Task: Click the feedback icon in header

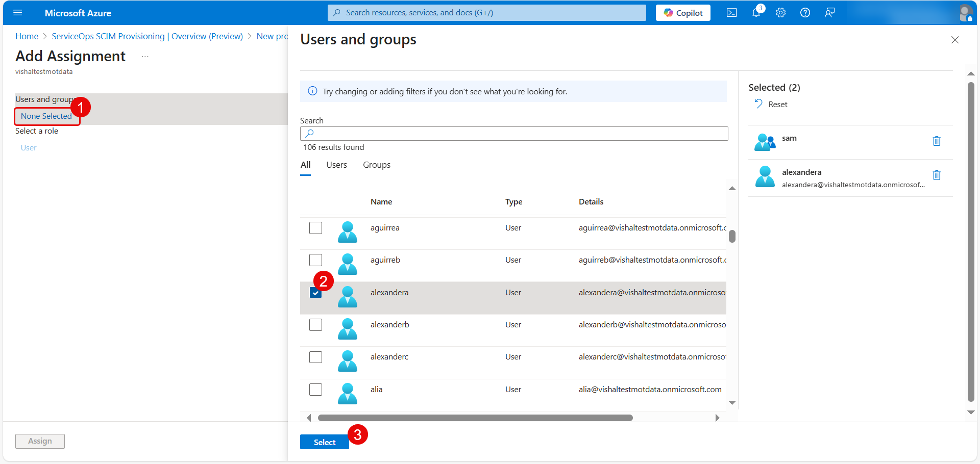Action: tap(829, 13)
